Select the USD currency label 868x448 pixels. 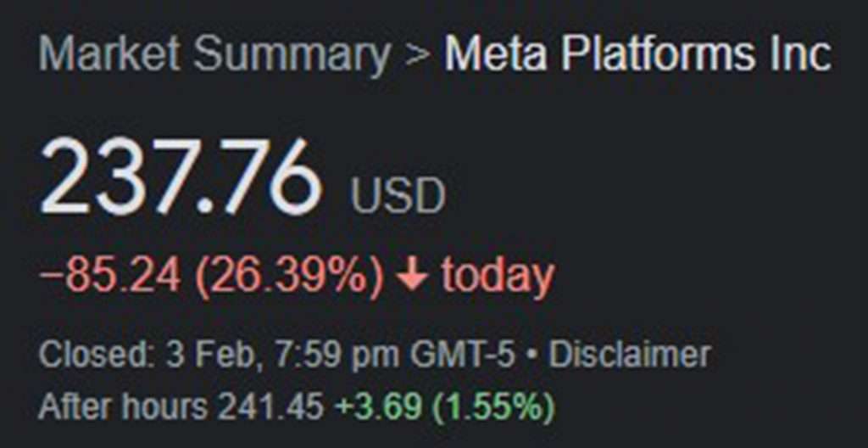pos(398,195)
